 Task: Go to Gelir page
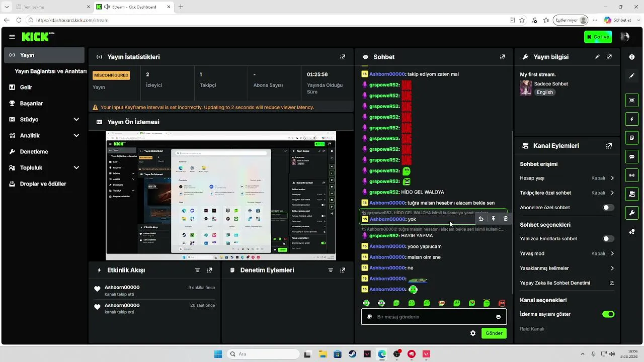pos(44,87)
